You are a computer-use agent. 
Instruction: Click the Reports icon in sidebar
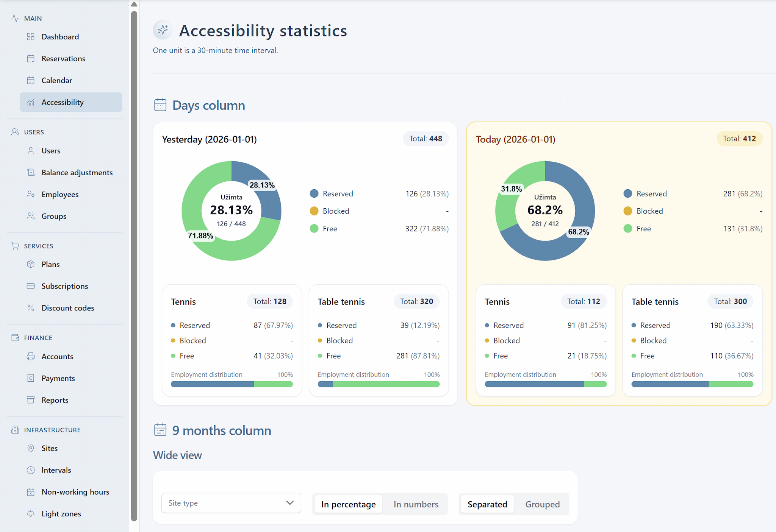pyautogui.click(x=31, y=400)
